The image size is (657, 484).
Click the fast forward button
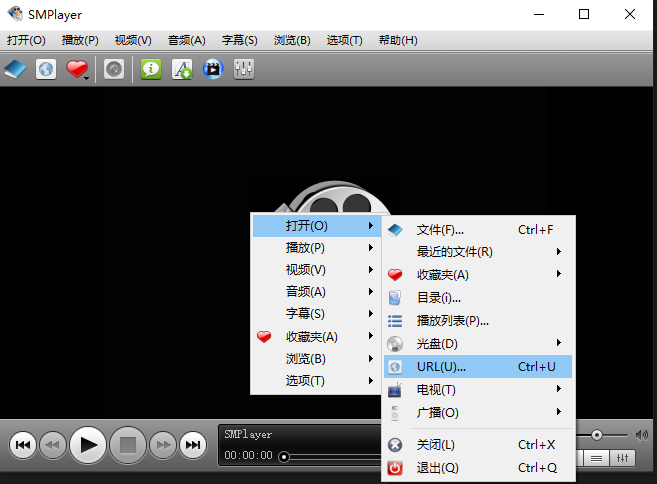[x=163, y=445]
